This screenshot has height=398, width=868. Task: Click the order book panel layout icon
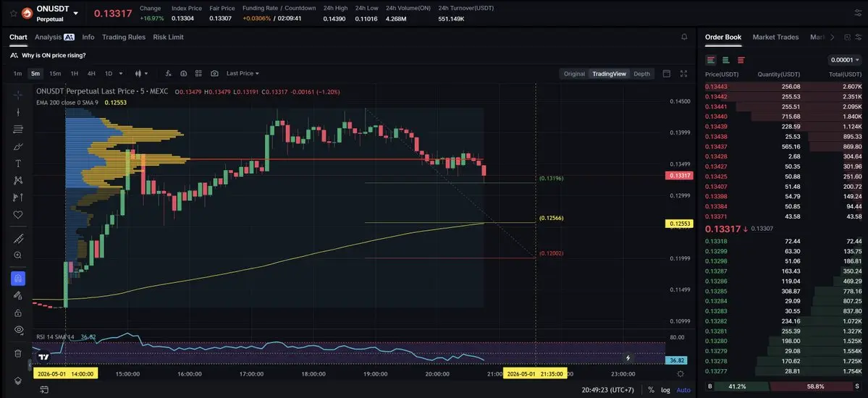[847, 37]
